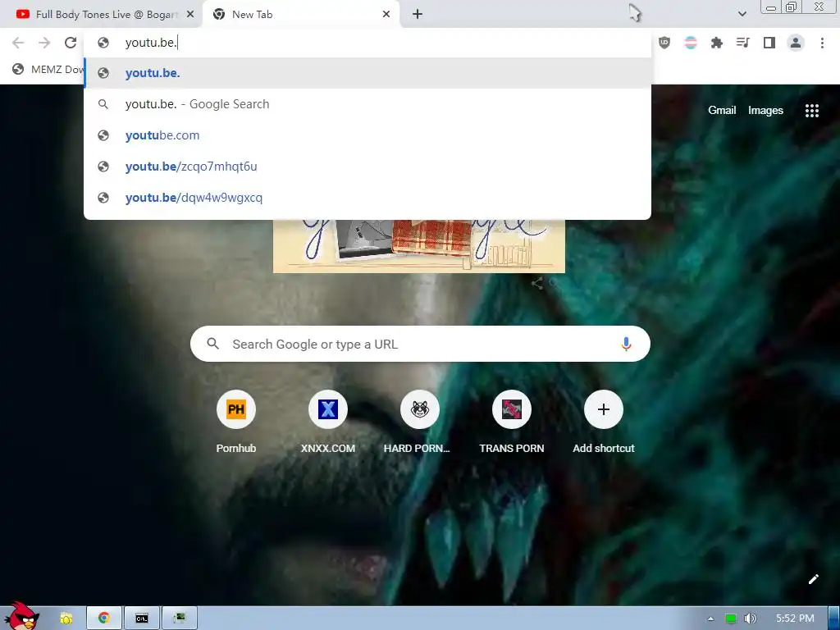Click the 5:52 PM clock

point(795,619)
